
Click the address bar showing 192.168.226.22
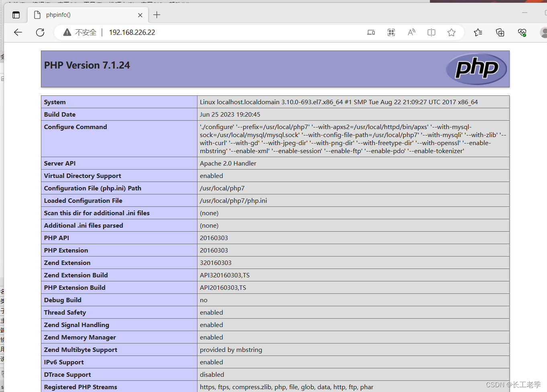point(132,32)
